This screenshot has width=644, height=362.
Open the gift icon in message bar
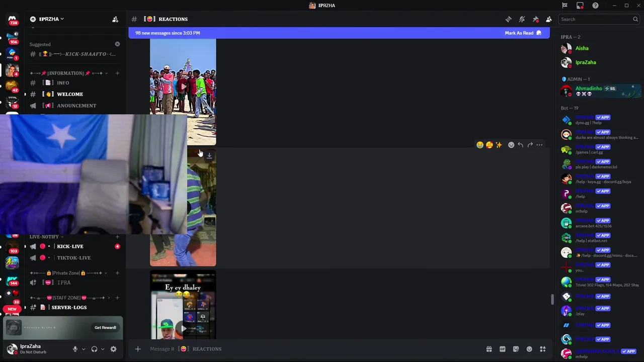pos(489,349)
